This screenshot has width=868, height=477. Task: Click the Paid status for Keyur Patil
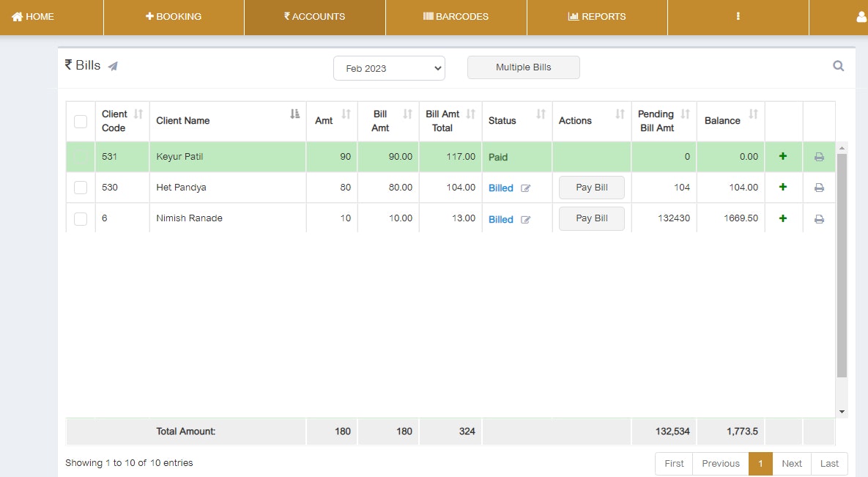click(x=497, y=158)
